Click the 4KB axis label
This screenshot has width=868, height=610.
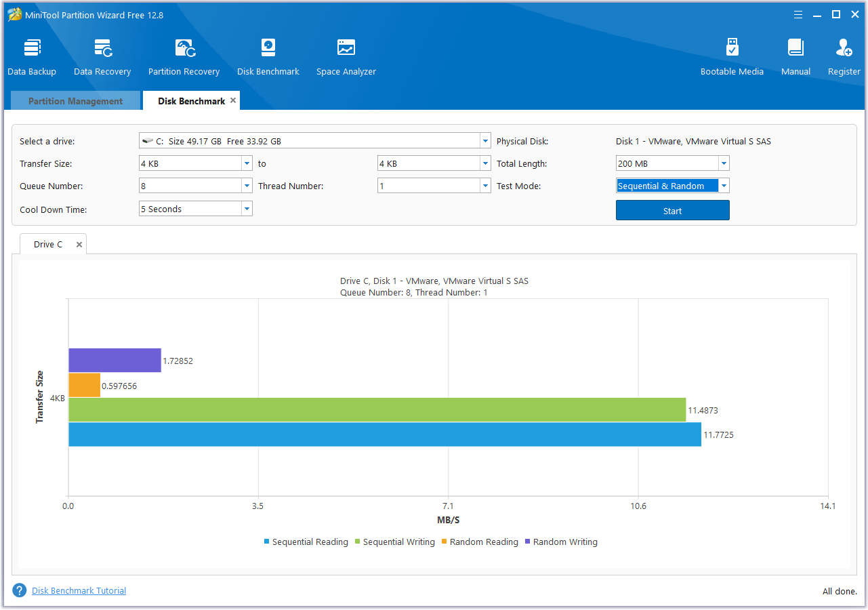[x=58, y=399]
